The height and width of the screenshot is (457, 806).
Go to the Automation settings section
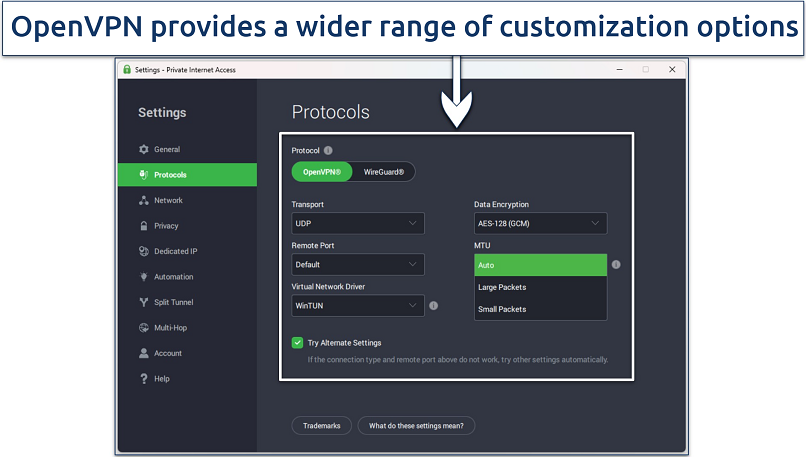[x=188, y=277]
